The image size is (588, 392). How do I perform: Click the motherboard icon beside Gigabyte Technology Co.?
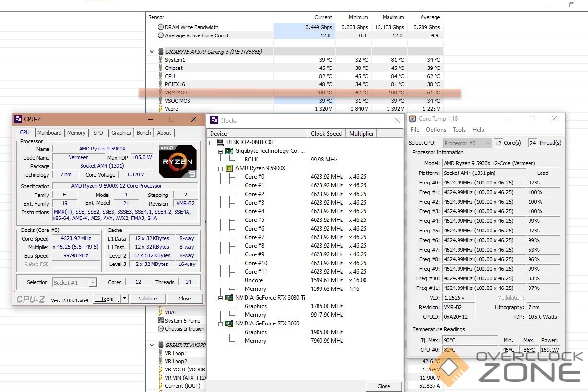click(x=229, y=151)
